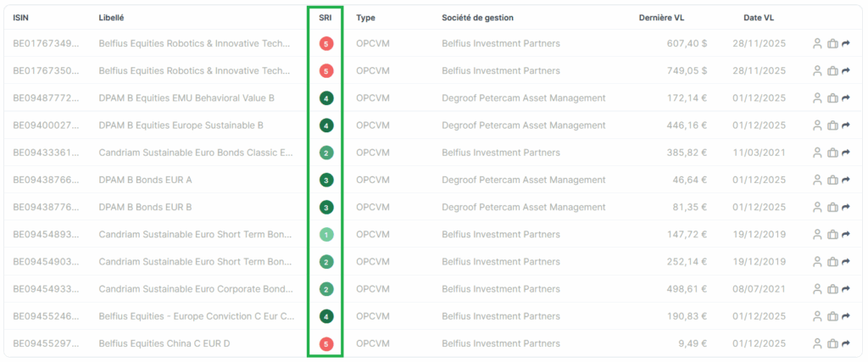Click briefcase icon for Candriam Euro Bonds Classic
Viewport: 868px width, 362px height.
coord(832,153)
